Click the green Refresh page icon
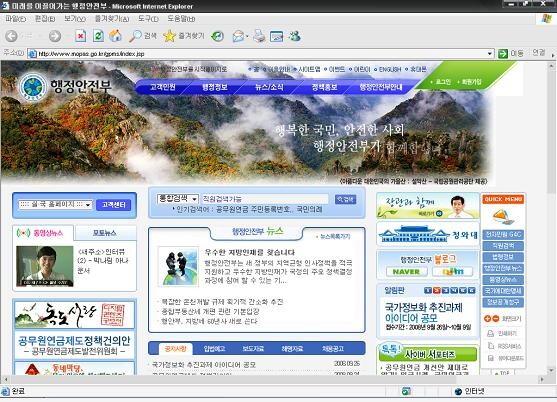The width and height of the screenshot is (557, 402). [98, 36]
